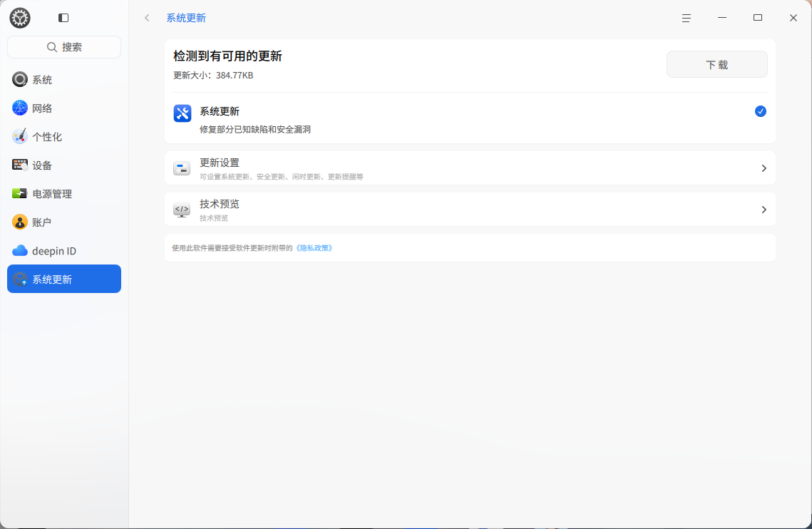Image resolution: width=812 pixels, height=529 pixels.
Task: Click the 系统更新 breadcrumb title
Action: pyautogui.click(x=186, y=18)
